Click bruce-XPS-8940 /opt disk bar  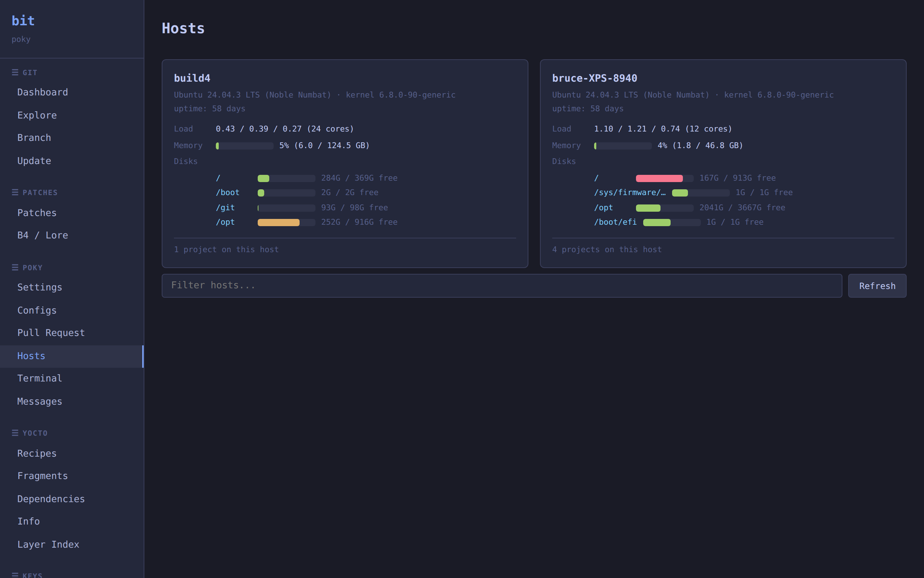[665, 208]
